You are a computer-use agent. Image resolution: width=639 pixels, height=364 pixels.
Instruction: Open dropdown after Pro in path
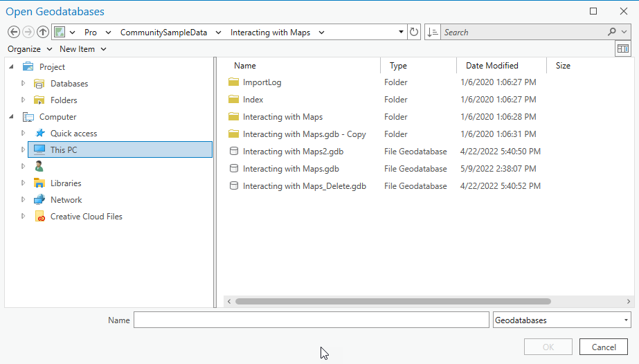[x=108, y=32]
